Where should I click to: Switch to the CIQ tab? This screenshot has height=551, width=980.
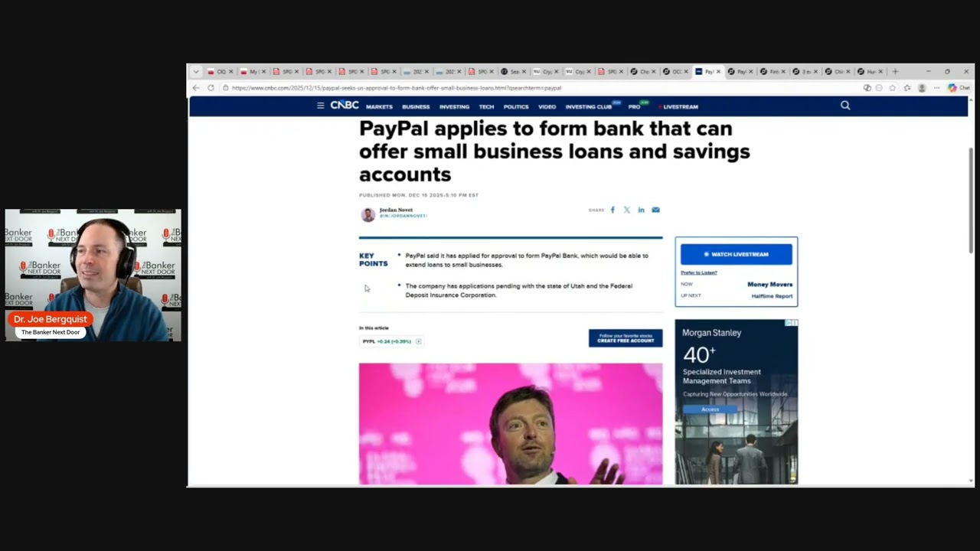pyautogui.click(x=220, y=72)
